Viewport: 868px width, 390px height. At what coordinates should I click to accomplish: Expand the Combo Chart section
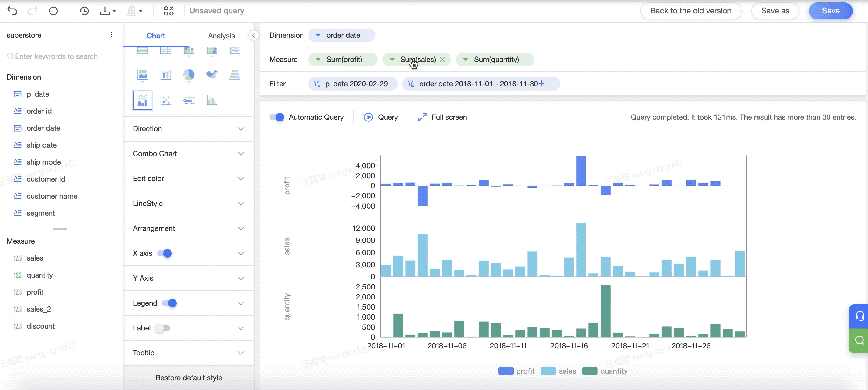point(189,154)
